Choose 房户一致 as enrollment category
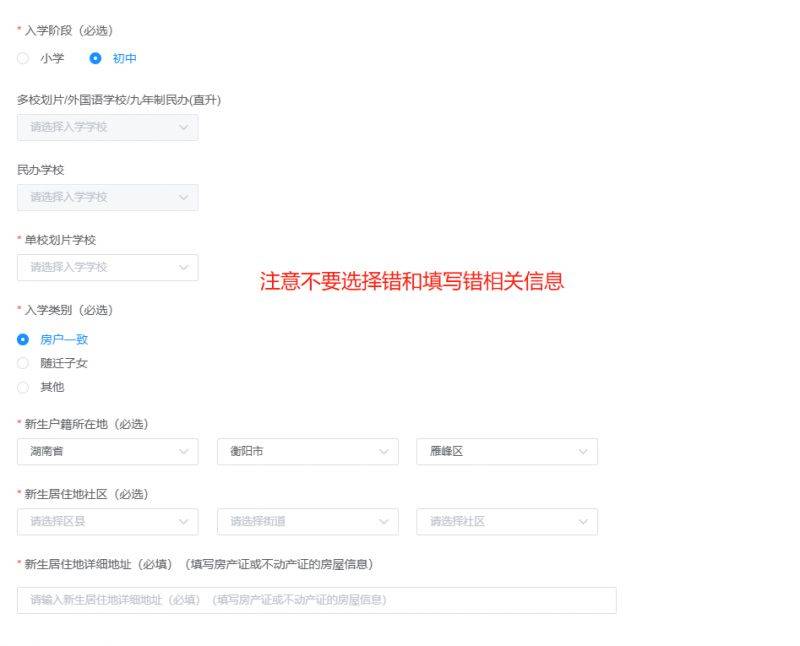The width and height of the screenshot is (800, 646). 23,339
